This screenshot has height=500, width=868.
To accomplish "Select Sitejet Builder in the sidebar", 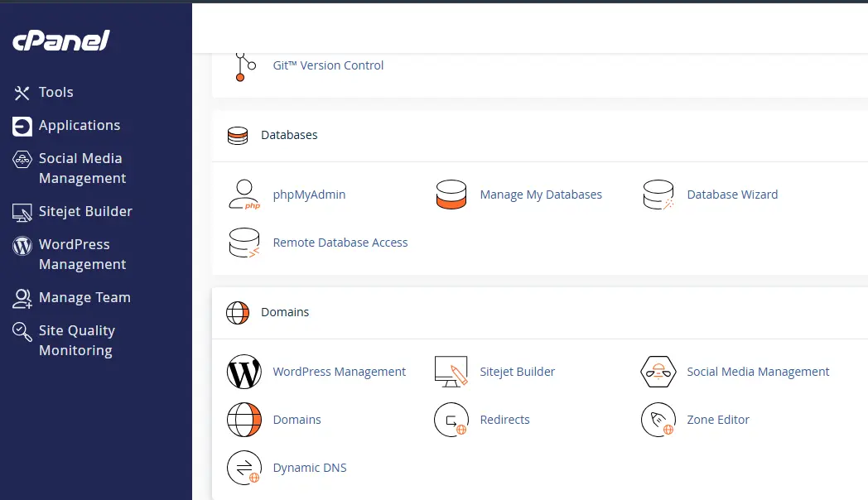I will (x=85, y=211).
